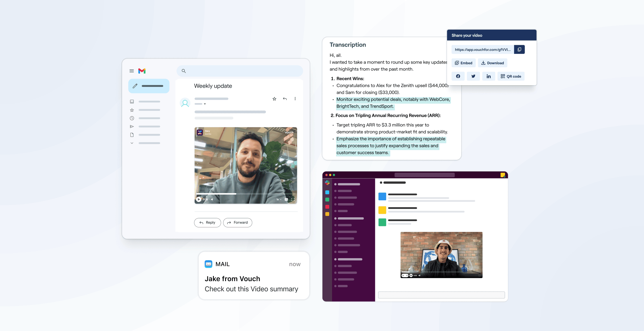The width and height of the screenshot is (644, 331).
Task: Click the blue avatar message in Slack
Action: coord(427,197)
